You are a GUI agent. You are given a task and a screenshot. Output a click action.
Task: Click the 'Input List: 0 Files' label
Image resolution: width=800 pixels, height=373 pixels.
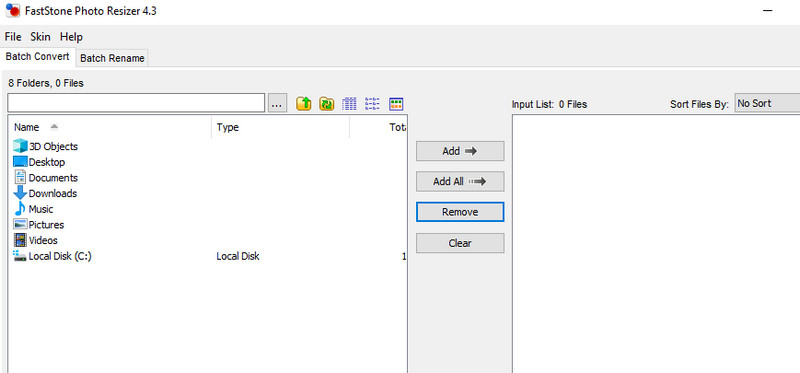click(x=549, y=104)
